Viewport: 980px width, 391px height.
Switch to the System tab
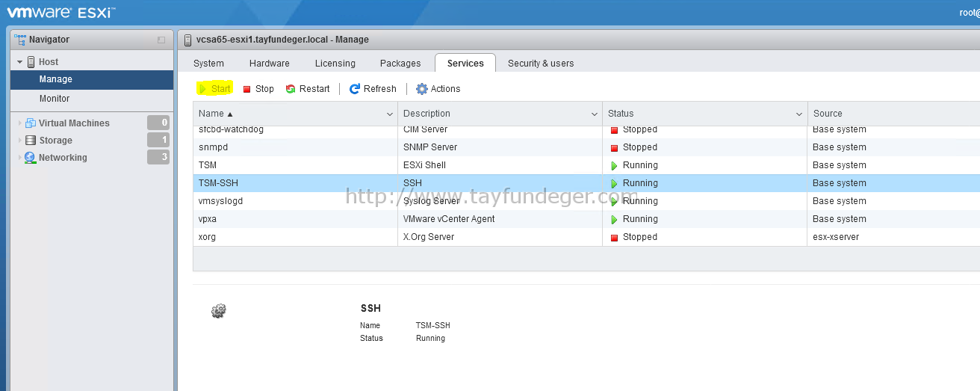pos(208,64)
